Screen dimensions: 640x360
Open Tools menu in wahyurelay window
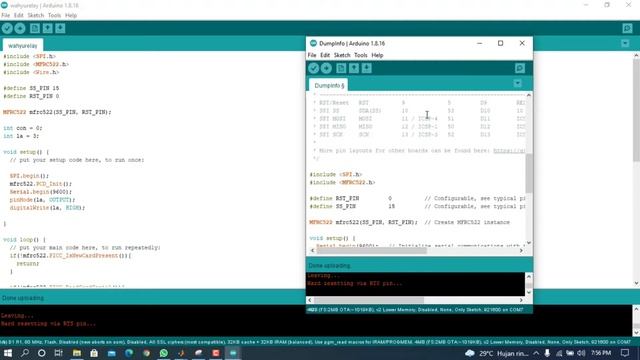click(x=54, y=15)
